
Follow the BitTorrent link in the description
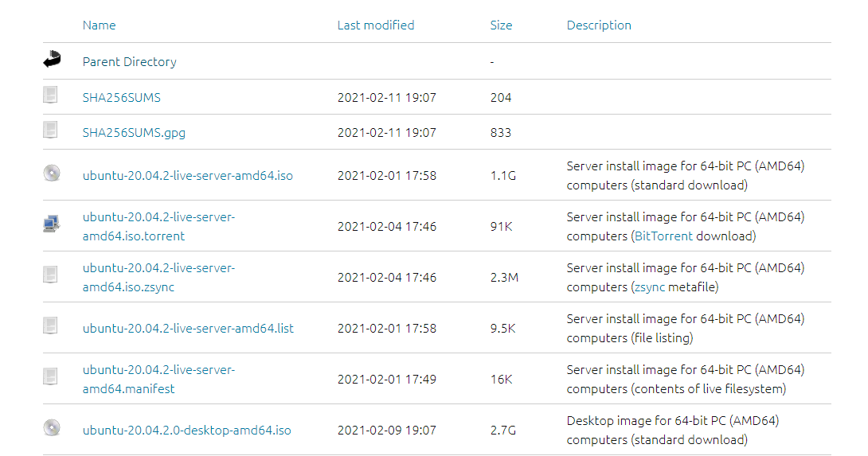click(x=663, y=236)
